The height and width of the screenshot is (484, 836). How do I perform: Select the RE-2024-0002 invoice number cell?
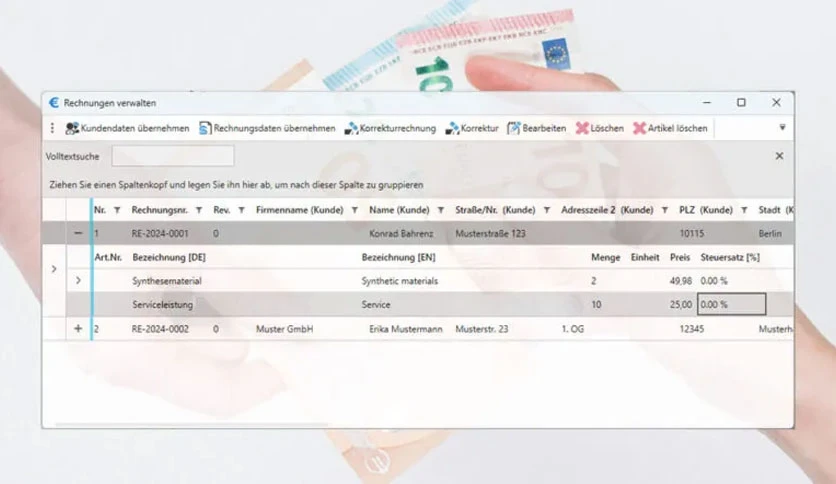point(160,329)
